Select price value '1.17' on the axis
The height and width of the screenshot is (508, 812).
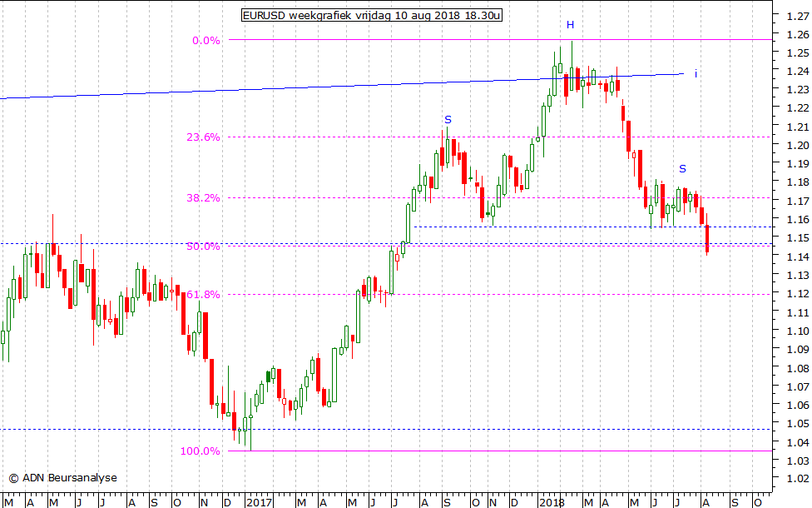point(798,202)
